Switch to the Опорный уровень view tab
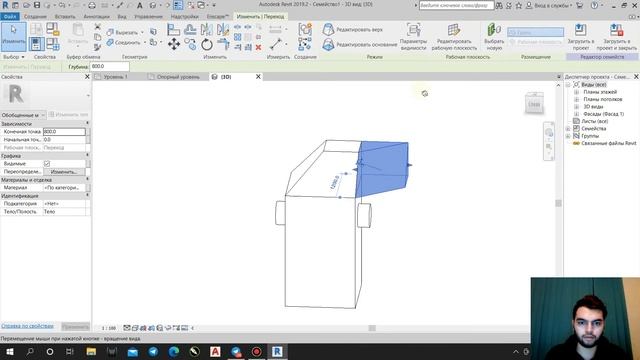The width and height of the screenshot is (640, 360). [178, 77]
